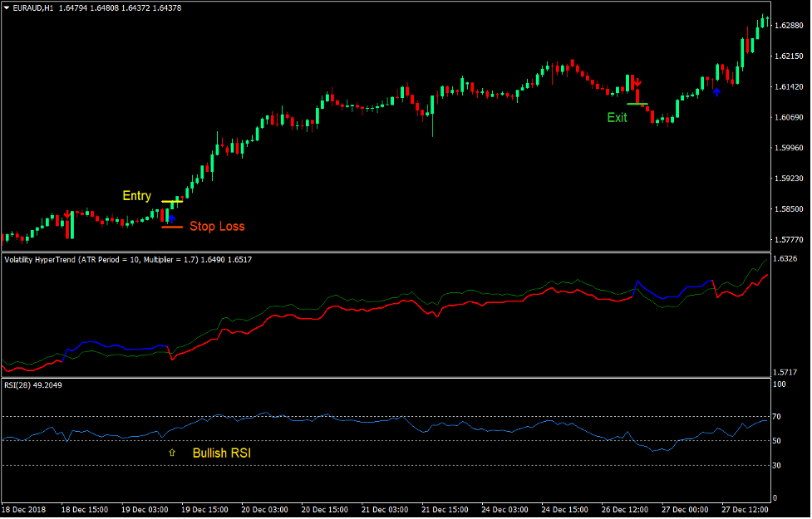Select the red exit arrow above Exit label
This screenshot has height=519, width=812.
click(x=637, y=82)
